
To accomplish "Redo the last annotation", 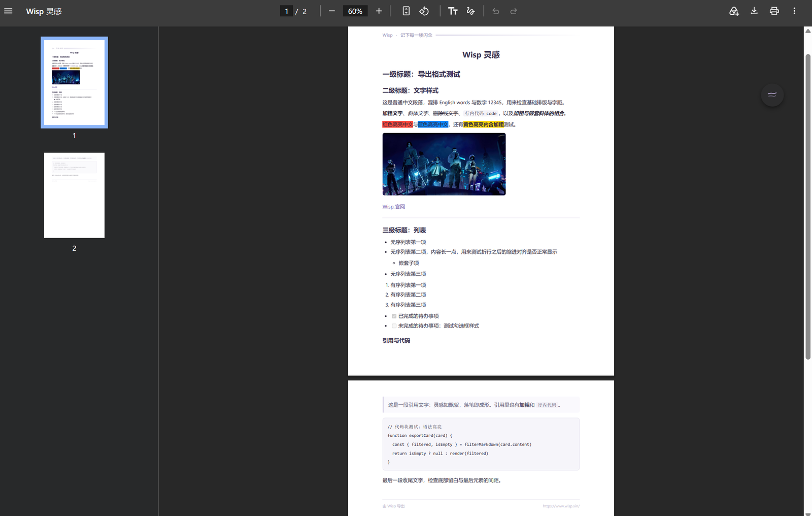I will [x=514, y=11].
